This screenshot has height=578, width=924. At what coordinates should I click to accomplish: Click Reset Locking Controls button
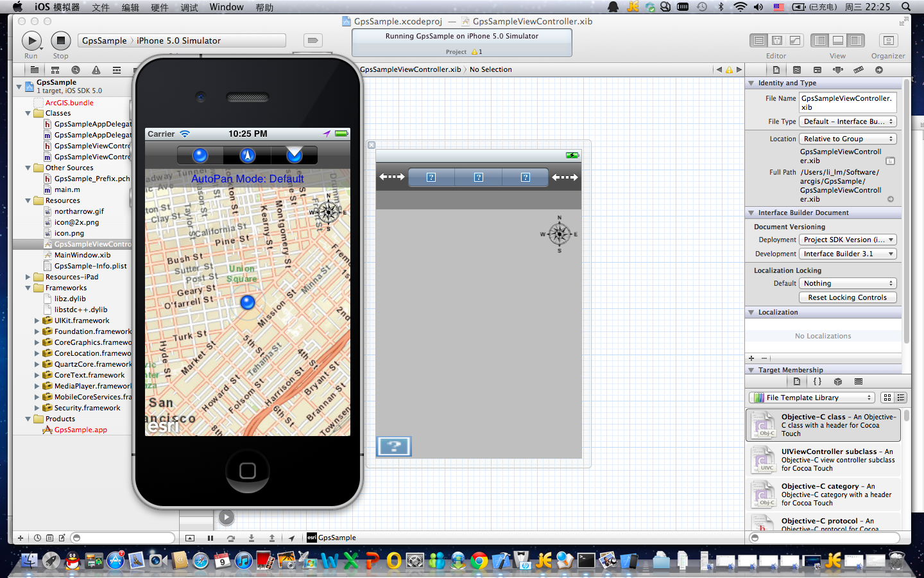click(847, 297)
